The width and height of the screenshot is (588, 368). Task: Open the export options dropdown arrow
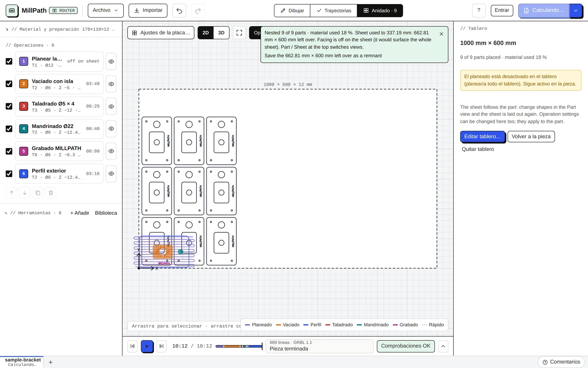[x=576, y=11]
